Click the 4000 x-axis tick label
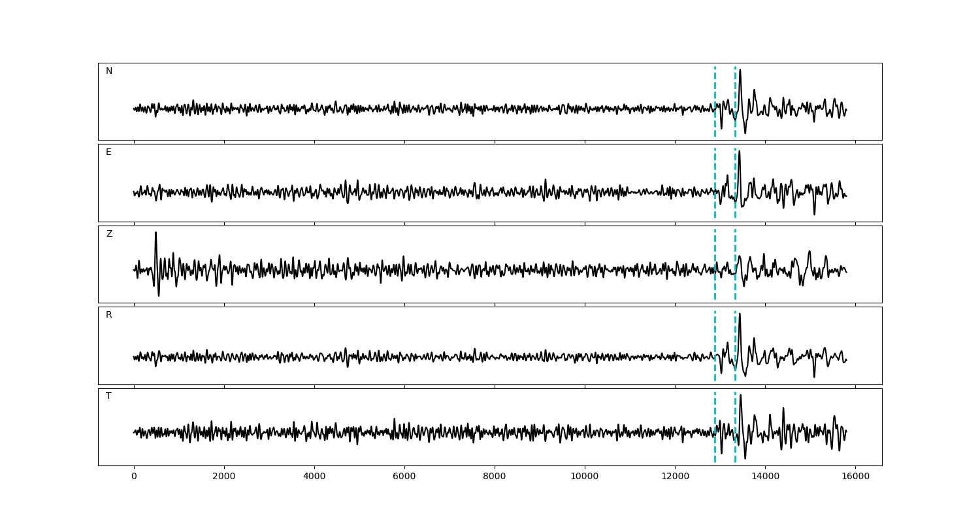 (x=314, y=477)
